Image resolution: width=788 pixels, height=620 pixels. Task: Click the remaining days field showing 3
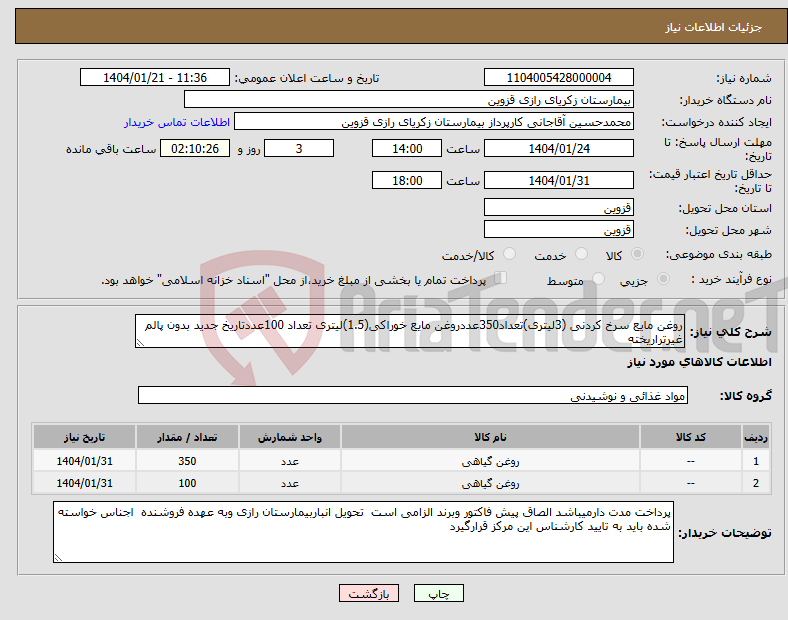coord(299,148)
